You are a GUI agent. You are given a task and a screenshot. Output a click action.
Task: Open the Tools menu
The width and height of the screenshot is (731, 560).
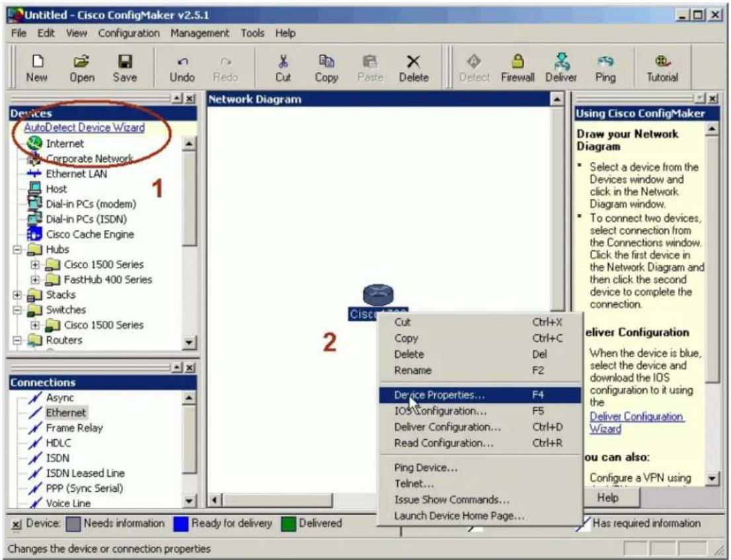[252, 33]
